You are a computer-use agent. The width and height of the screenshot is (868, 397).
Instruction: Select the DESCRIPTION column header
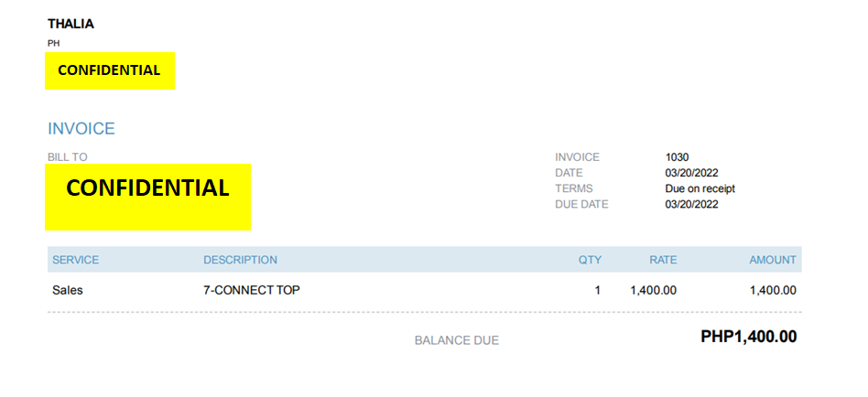click(x=240, y=260)
